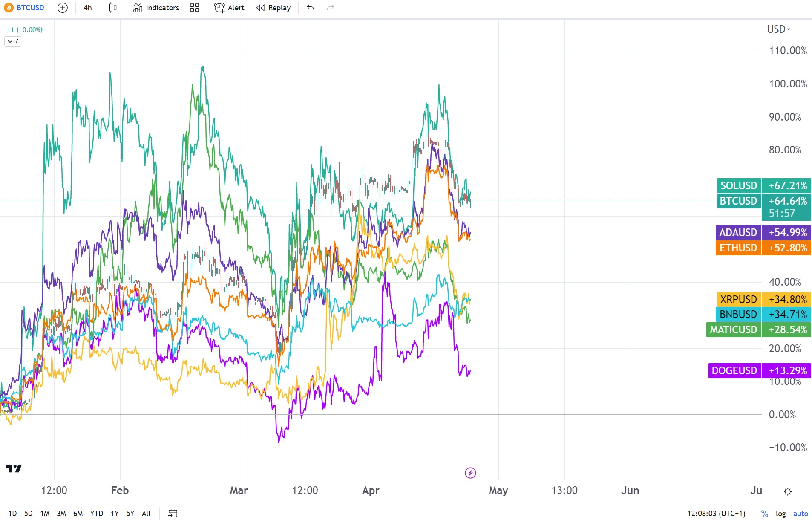Set date range to YTD
Viewport: 812px width, 523px height.
tap(97, 514)
